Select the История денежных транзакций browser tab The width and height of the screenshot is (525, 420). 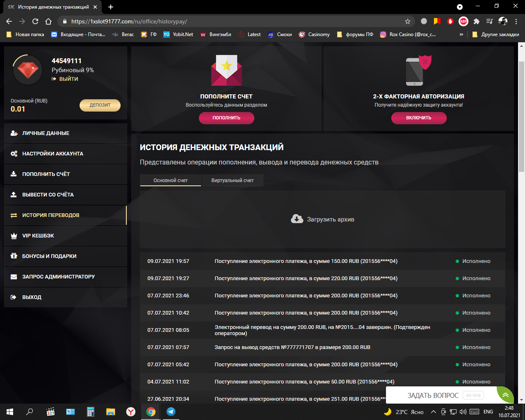click(x=52, y=7)
